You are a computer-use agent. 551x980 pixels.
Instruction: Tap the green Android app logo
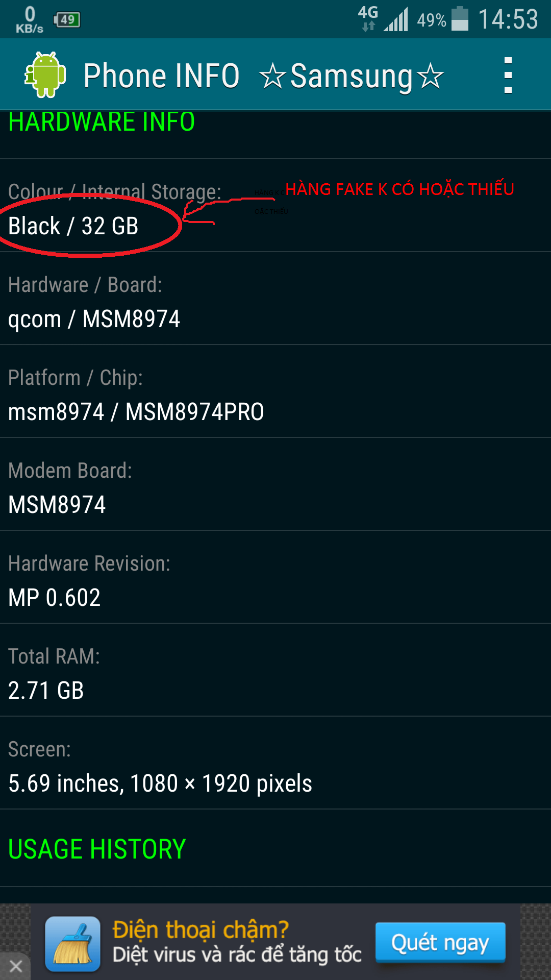(x=45, y=75)
